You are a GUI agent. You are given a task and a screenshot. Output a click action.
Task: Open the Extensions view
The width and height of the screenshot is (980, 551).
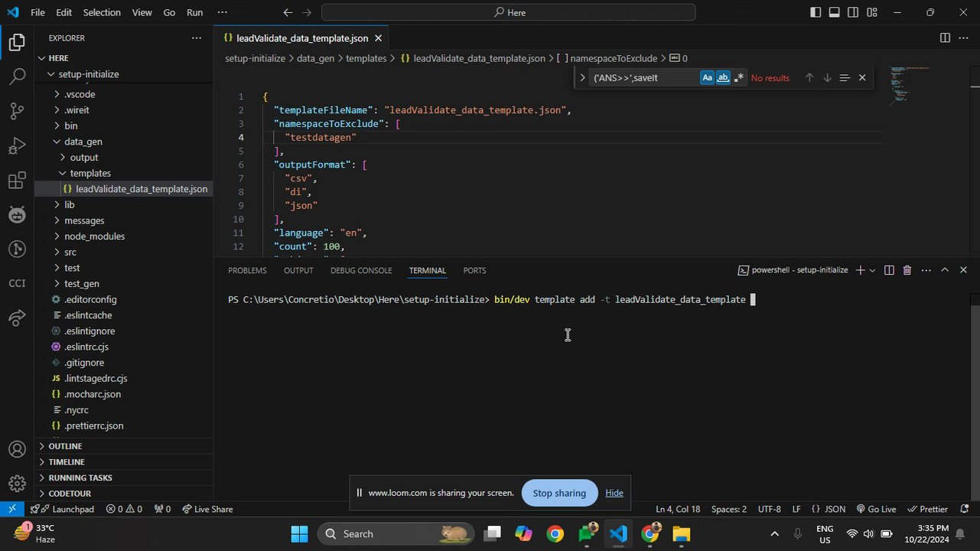(17, 181)
